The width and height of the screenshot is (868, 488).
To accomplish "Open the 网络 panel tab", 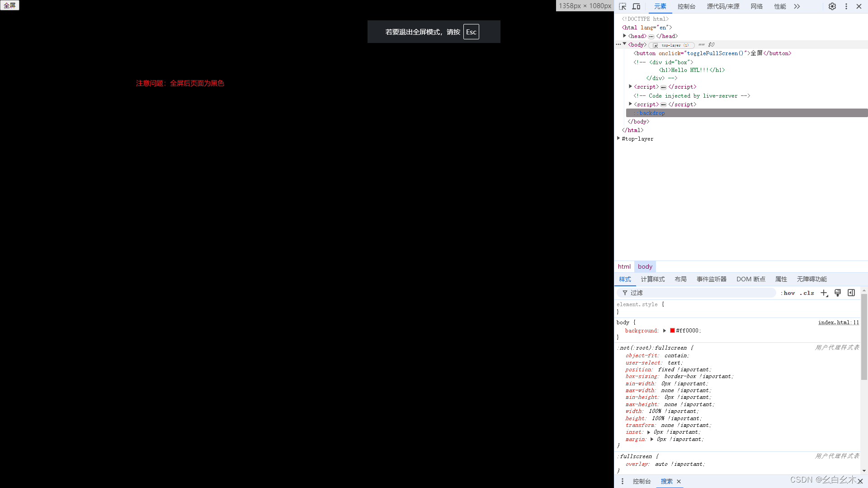I will pyautogui.click(x=757, y=6).
